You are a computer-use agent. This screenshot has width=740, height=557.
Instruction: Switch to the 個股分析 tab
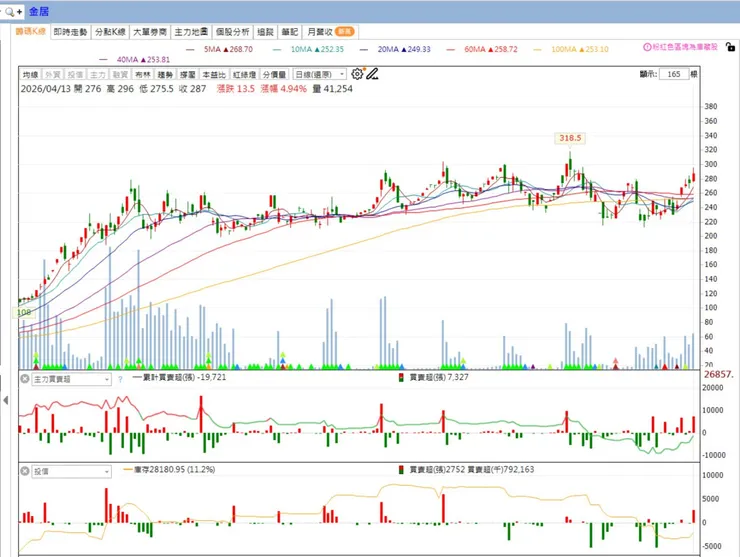233,32
